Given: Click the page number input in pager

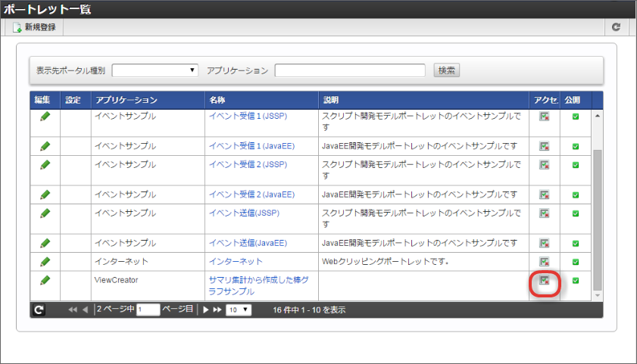Looking at the screenshot, I should [148, 310].
